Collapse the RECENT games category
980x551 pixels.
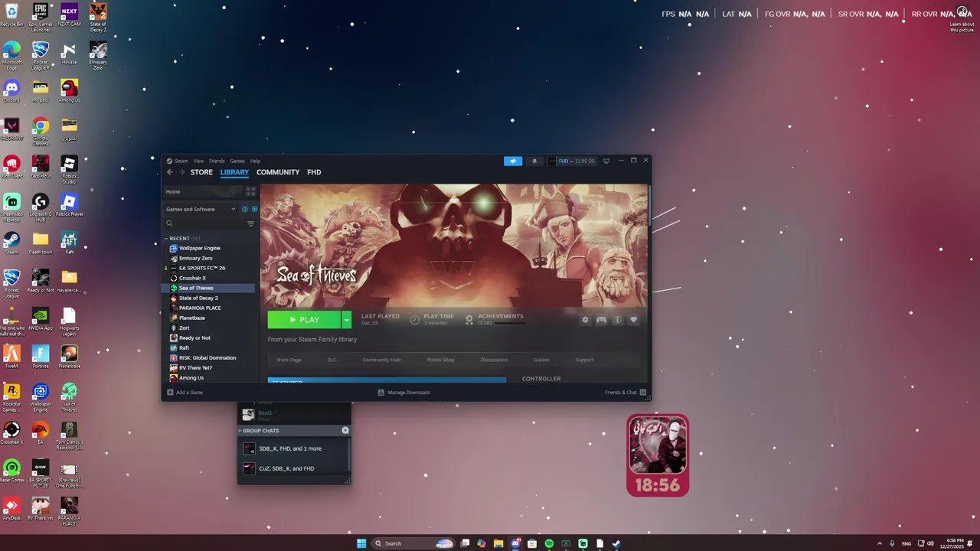point(165,238)
